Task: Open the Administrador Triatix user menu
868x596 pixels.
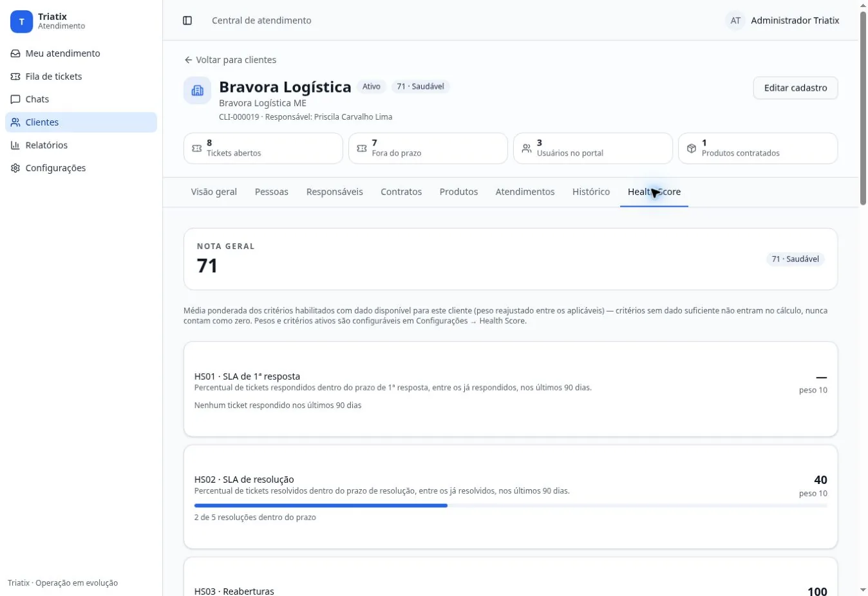Action: 782,21
